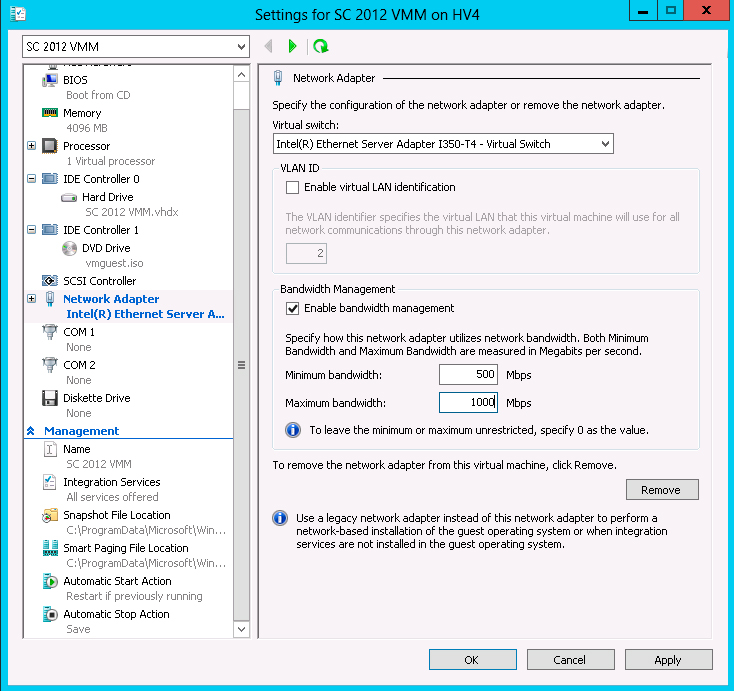Click the Automatic Start Action icon
The height and width of the screenshot is (691, 734).
pos(50,581)
